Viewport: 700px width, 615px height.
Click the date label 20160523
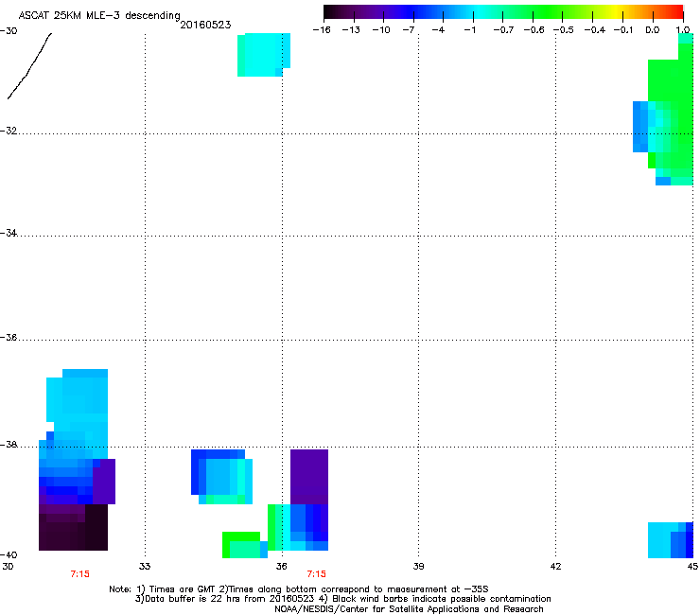click(x=205, y=25)
